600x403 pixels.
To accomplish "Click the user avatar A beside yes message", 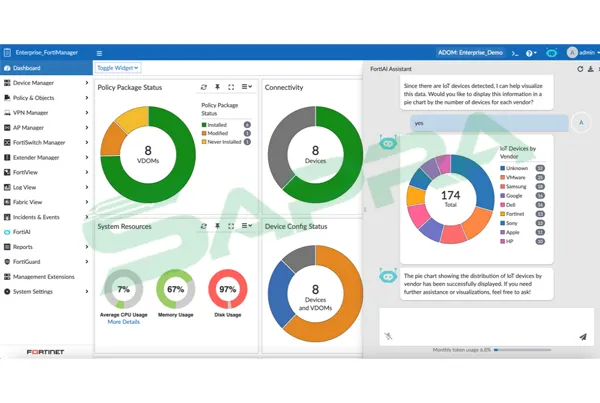I will click(x=581, y=122).
